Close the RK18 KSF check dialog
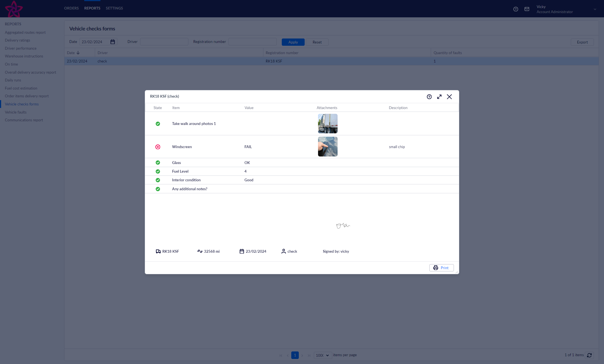The image size is (604, 364). 449,97
